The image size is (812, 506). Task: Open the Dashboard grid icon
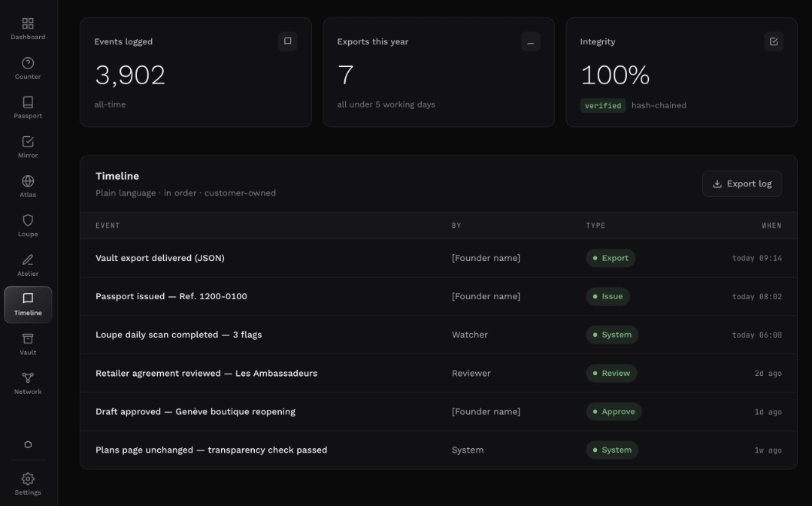pyautogui.click(x=28, y=23)
